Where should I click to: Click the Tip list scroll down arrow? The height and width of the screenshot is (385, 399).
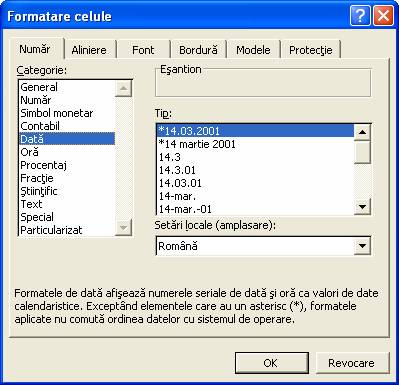[362, 207]
